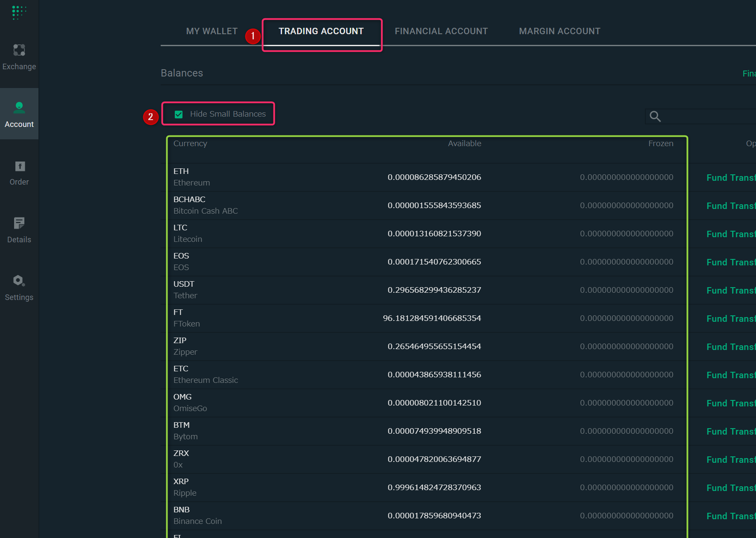Select the Trading Account tab
Screen dimensions: 756x538
tap(321, 31)
